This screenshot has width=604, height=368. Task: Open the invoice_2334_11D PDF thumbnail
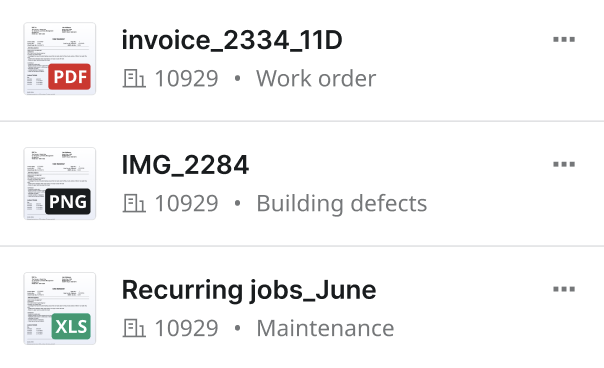[x=60, y=59]
